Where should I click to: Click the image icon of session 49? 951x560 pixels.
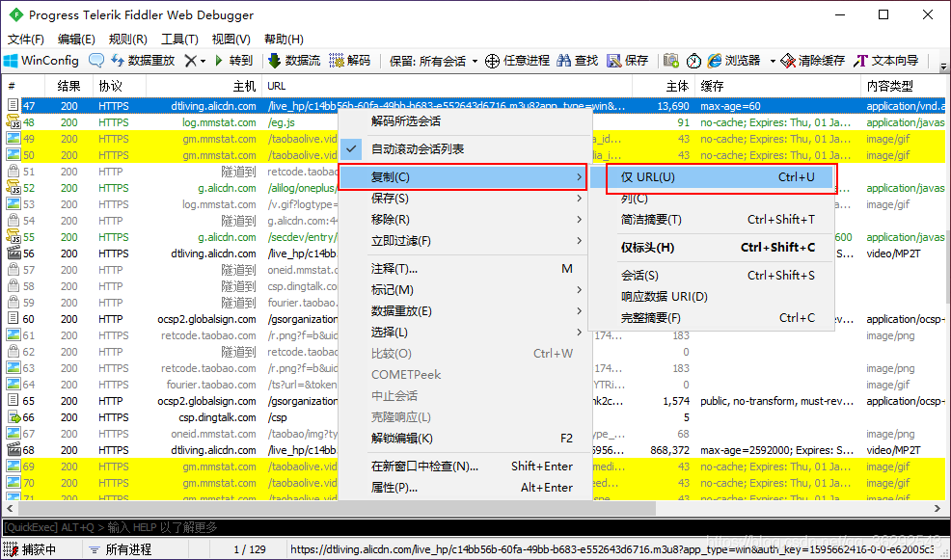coord(14,139)
